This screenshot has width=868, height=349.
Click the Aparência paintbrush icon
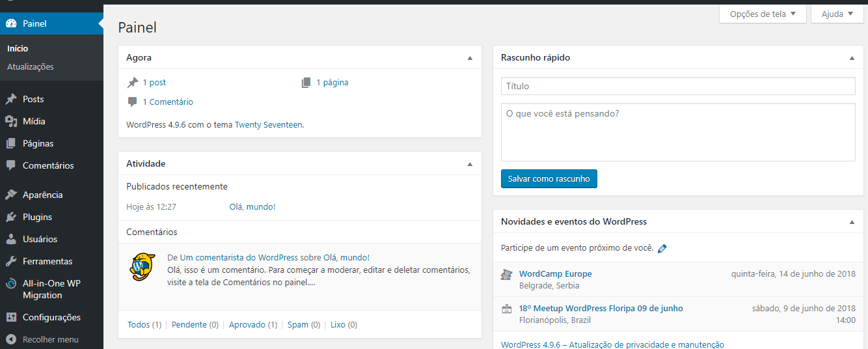[10, 195]
